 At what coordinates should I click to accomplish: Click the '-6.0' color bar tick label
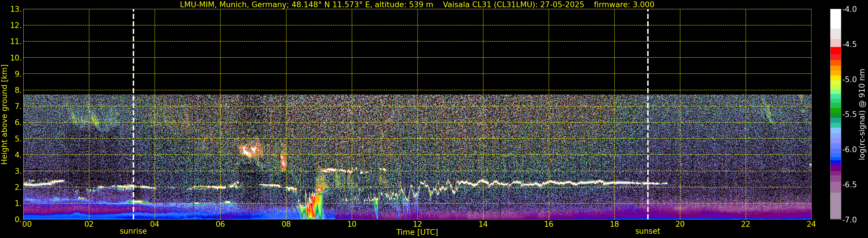click(850, 150)
